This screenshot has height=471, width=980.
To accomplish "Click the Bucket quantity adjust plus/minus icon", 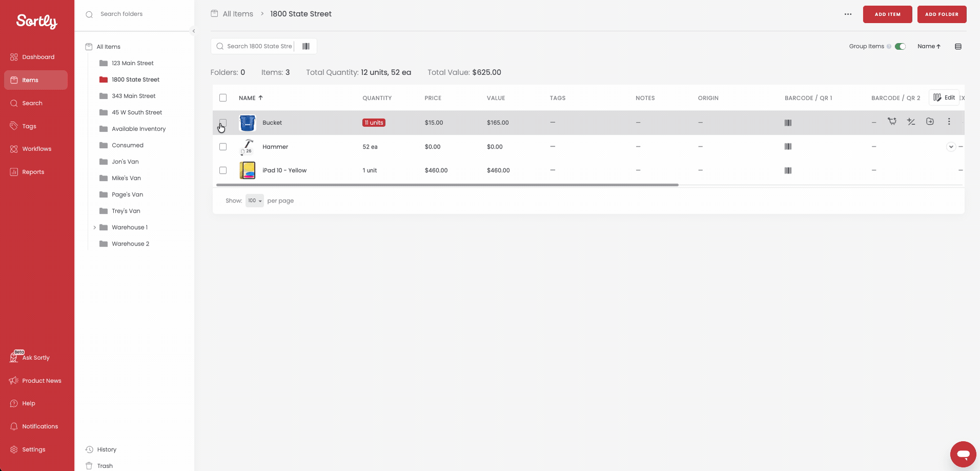I will (x=911, y=121).
